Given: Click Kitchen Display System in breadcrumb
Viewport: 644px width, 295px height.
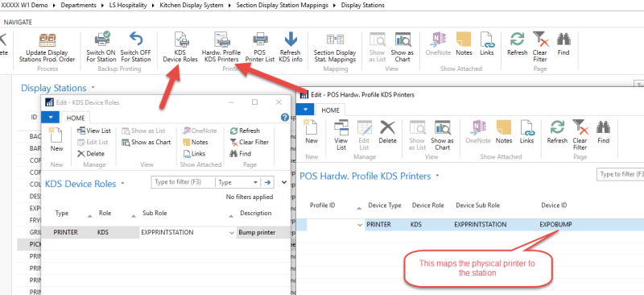Looking at the screenshot, I should point(192,6).
